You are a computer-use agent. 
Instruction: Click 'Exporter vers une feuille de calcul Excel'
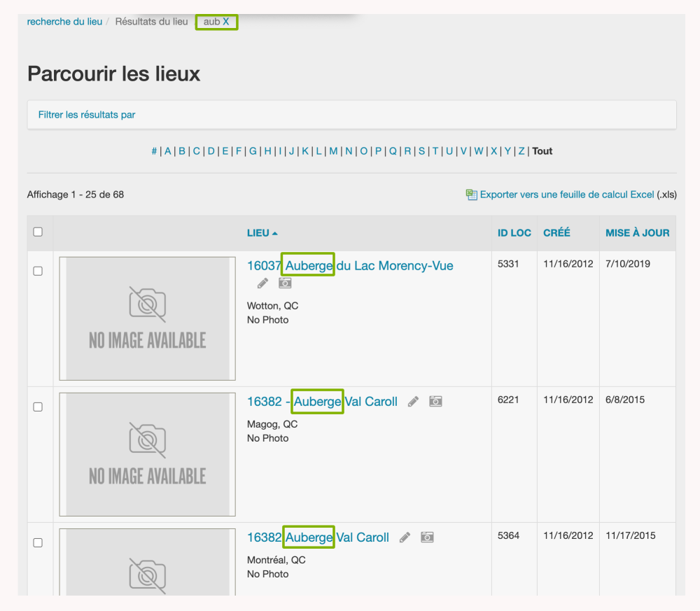[567, 195]
